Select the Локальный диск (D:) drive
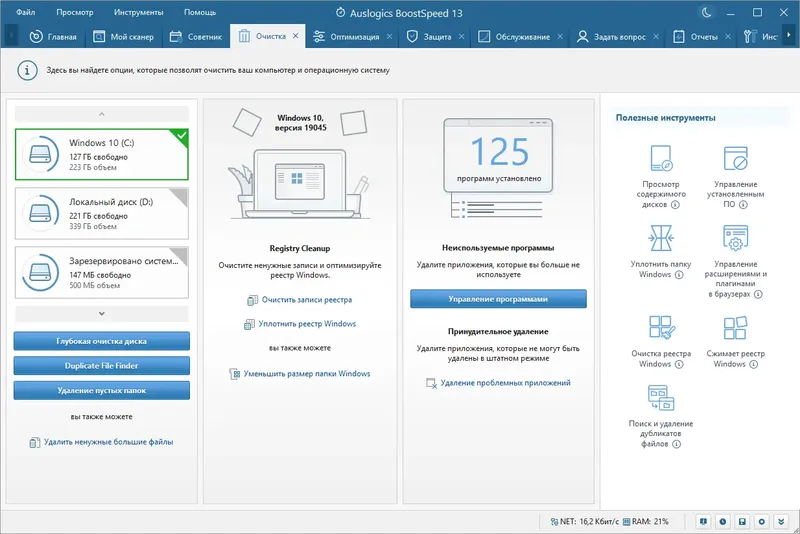 click(102, 213)
